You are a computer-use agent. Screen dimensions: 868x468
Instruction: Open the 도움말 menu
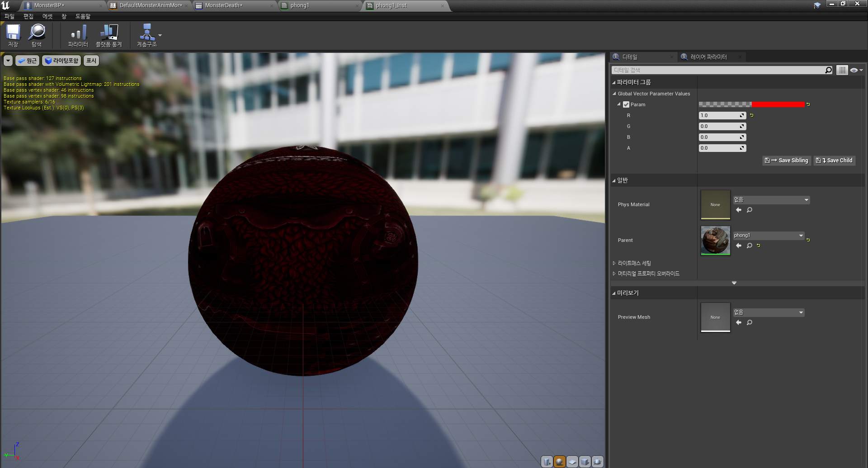(x=83, y=16)
